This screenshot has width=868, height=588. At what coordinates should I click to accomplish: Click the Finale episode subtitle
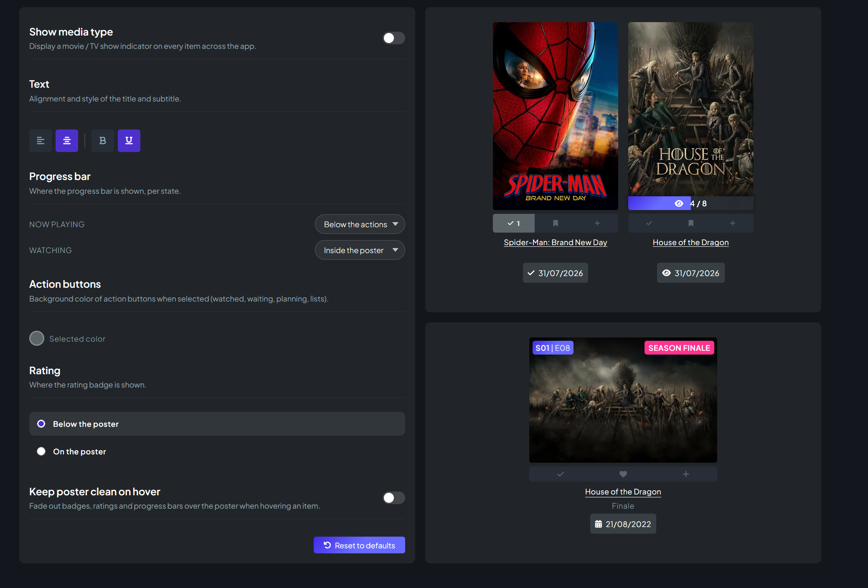point(623,506)
